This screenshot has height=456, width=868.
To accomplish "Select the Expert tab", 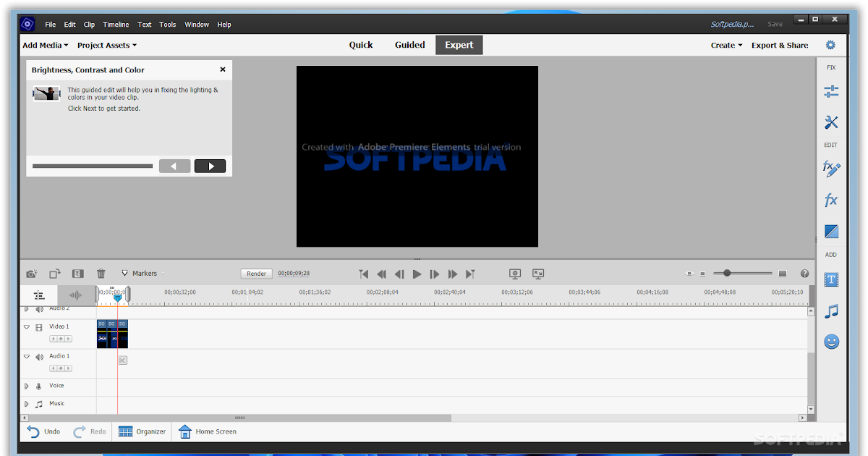I will pyautogui.click(x=459, y=45).
